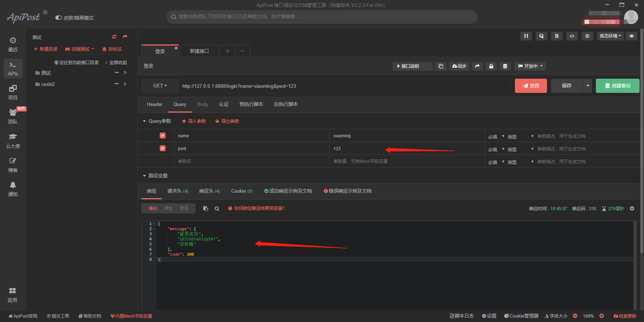Open the Cookie (0) tab
Screen dimensions: 644x322
click(242, 191)
